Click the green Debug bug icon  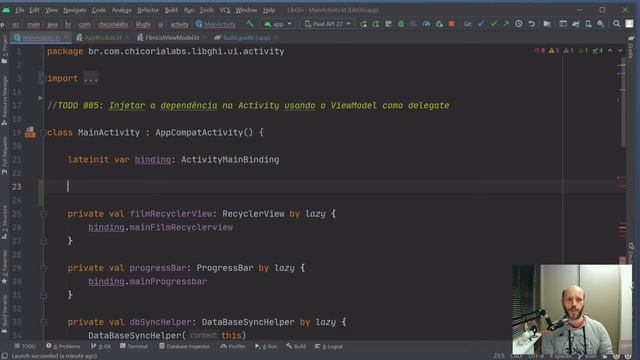tap(401, 24)
